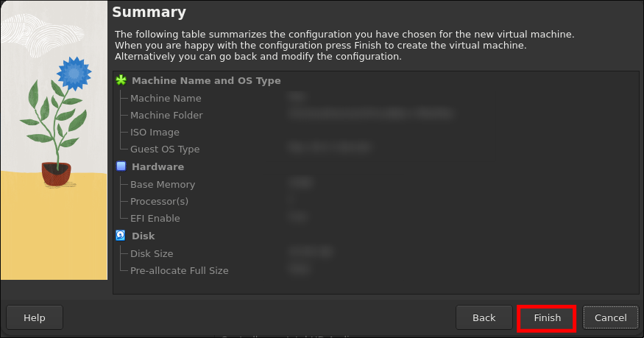Select the Machine Folder row

(x=166, y=115)
